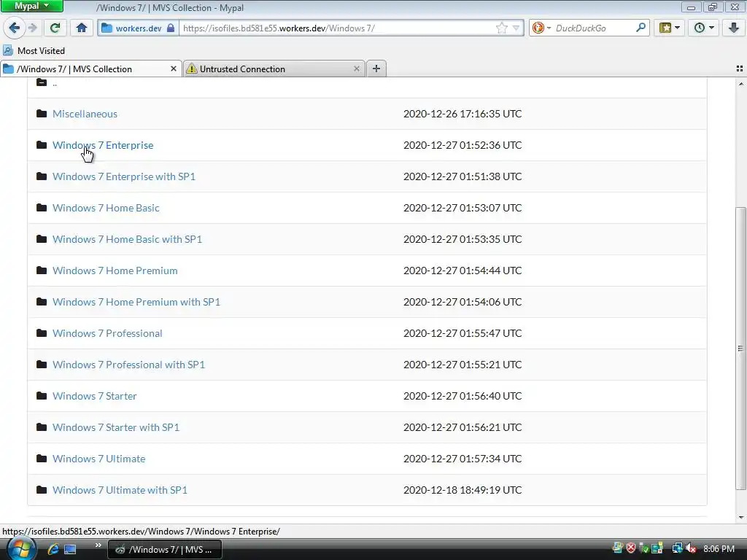Open Windows 7 Starter with SP1 folder
Viewport: 747px width, 560px height.
pos(116,427)
